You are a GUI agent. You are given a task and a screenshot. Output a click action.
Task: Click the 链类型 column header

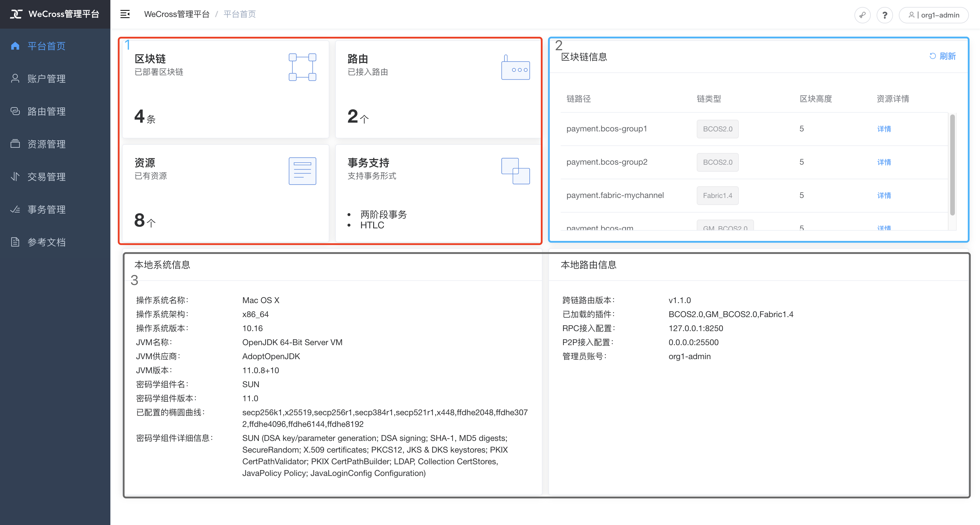tap(709, 99)
